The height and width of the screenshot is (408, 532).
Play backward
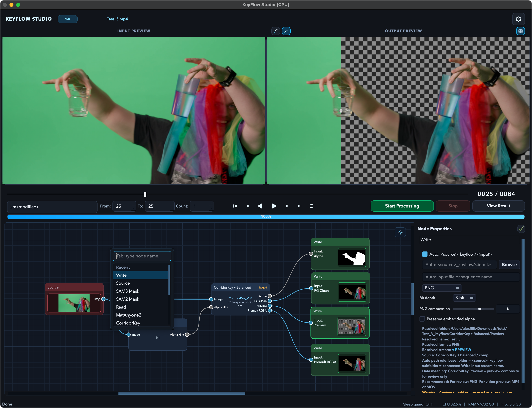[260, 206]
